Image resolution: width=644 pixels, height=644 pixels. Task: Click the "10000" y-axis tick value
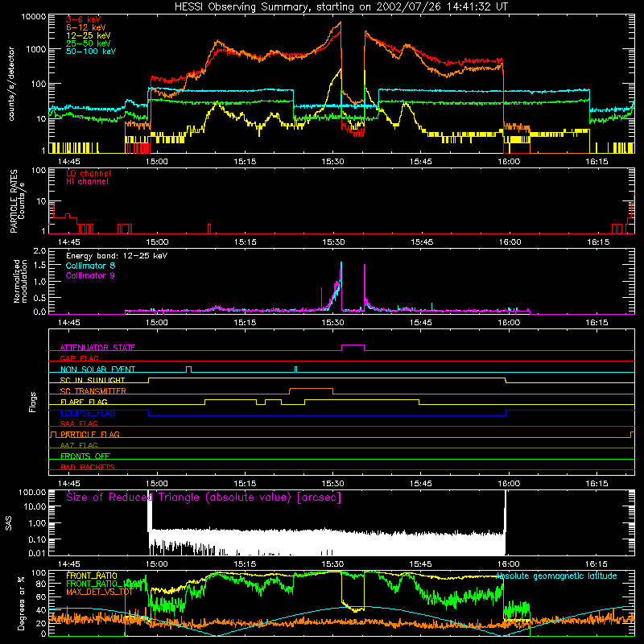33,17
